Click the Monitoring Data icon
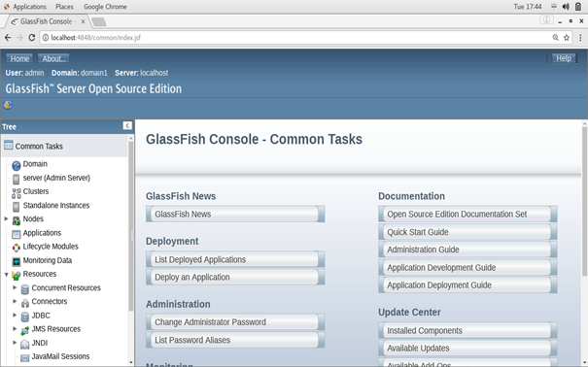The width and height of the screenshot is (588, 367). [x=17, y=261]
